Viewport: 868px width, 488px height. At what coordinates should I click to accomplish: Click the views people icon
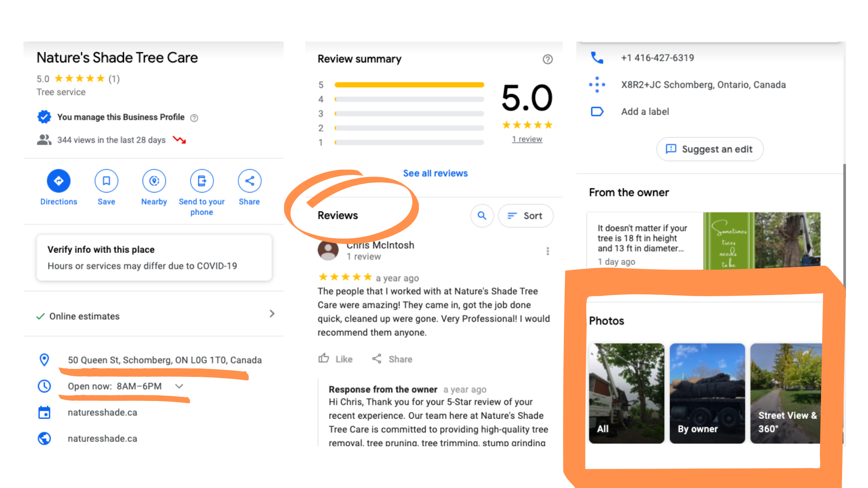pos(44,140)
